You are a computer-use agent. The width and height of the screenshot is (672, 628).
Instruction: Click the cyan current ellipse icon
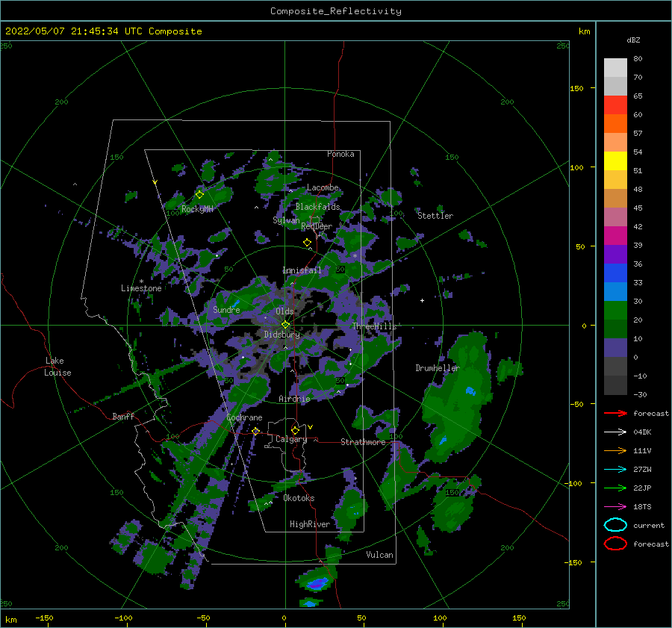[615, 525]
